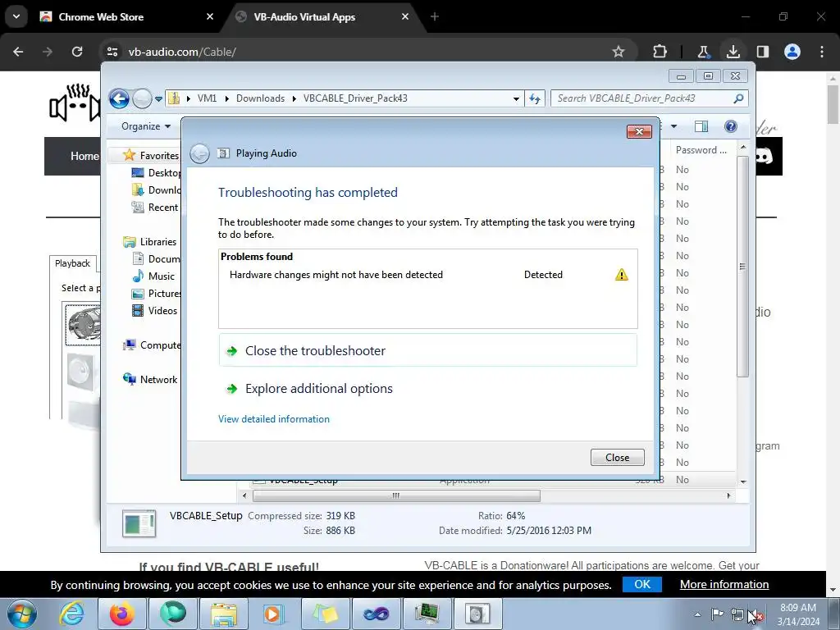This screenshot has width=840, height=630.
Task: Click the red X on the troubleshooter dialog
Action: tap(639, 132)
